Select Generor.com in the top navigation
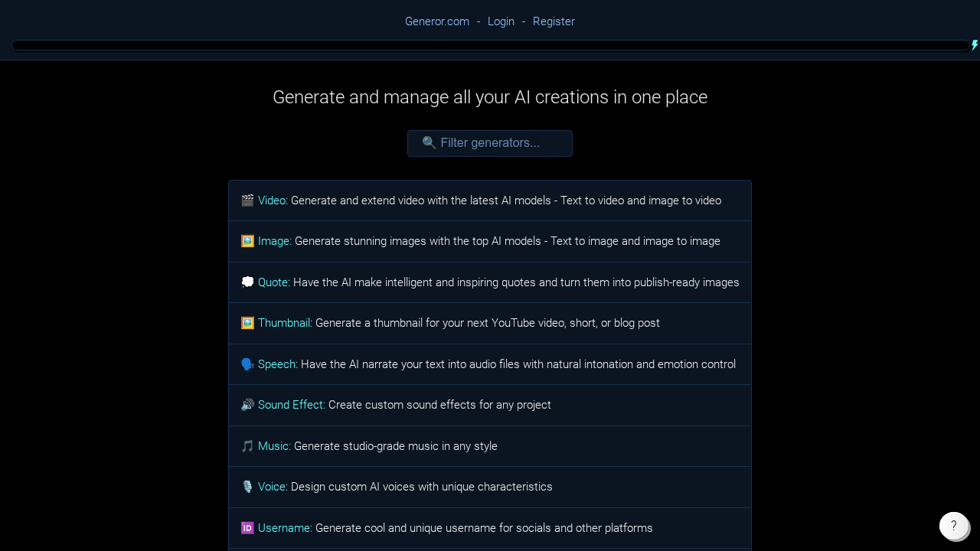Image resolution: width=980 pixels, height=551 pixels. tap(437, 21)
